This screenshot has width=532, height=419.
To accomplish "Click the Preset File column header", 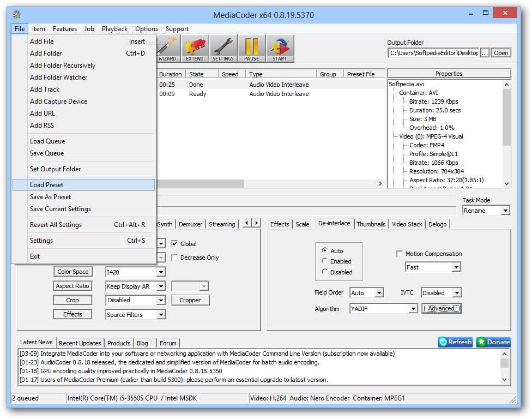I will pyautogui.click(x=365, y=74).
